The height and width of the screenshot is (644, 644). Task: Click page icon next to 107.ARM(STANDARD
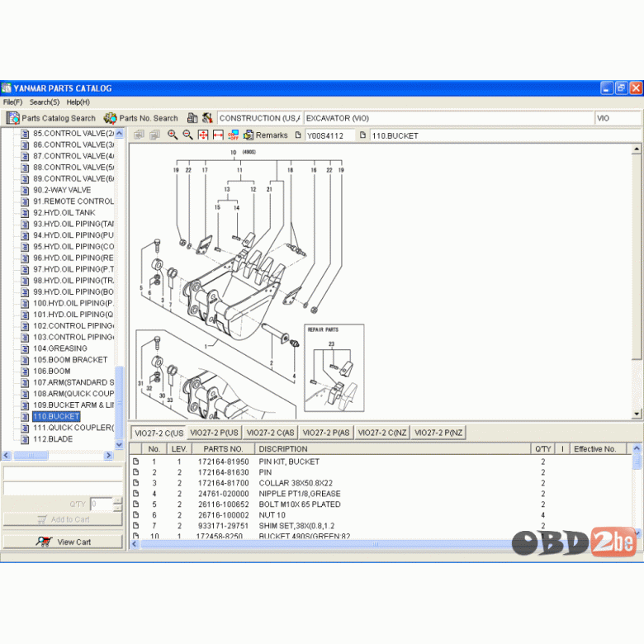coord(25,382)
